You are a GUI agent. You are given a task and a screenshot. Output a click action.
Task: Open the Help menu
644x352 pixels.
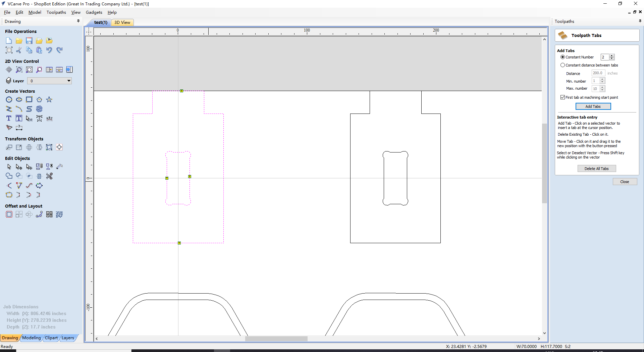(112, 12)
